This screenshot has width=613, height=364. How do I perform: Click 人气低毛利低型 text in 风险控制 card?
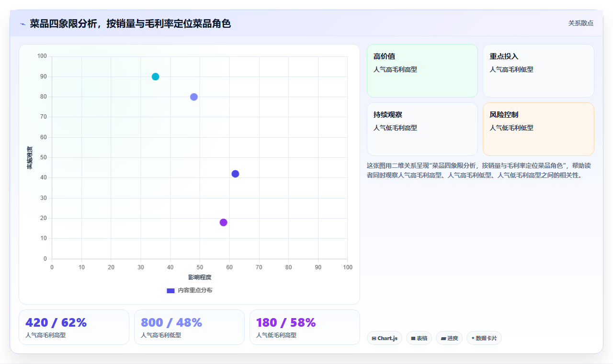[511, 128]
